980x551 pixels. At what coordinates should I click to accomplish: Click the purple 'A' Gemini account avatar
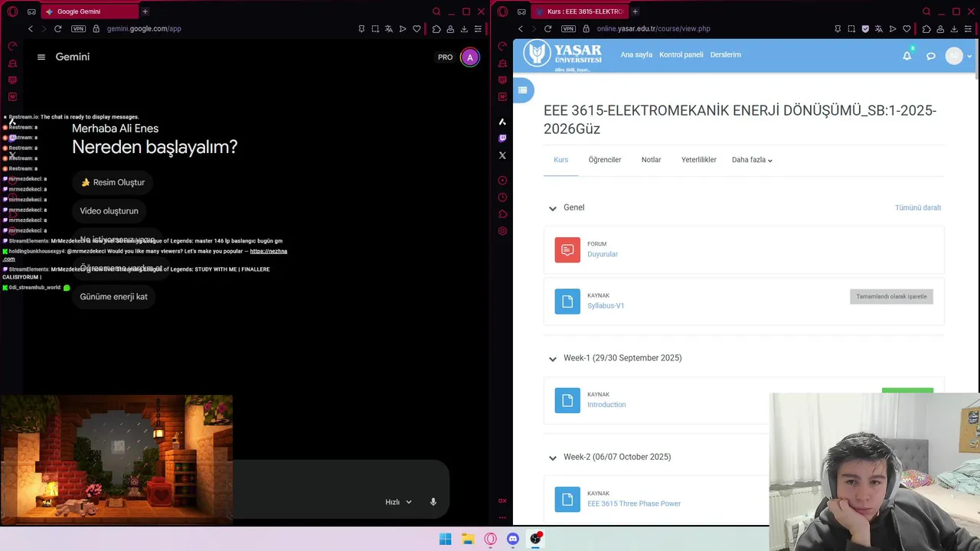coord(470,57)
